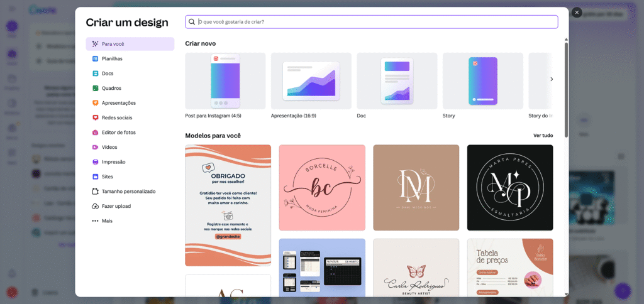Select the Sites category label
Screen dimensions: 644x304
108,177
